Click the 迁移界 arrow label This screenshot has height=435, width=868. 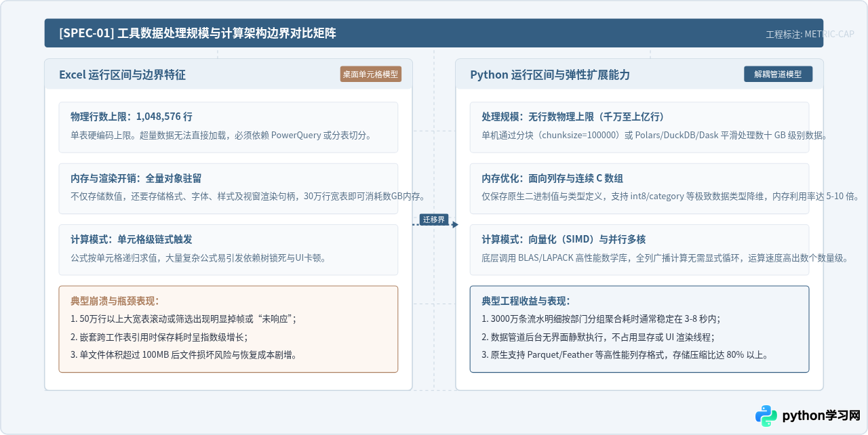click(433, 220)
